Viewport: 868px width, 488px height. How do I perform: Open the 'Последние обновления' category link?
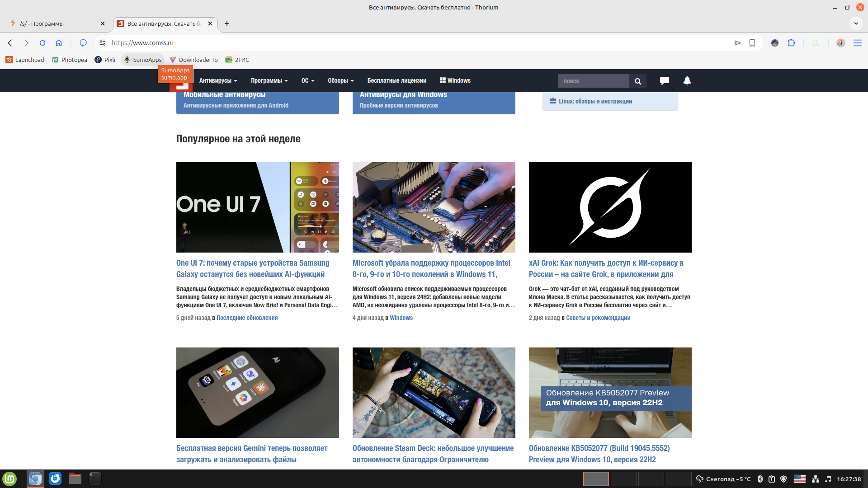tap(247, 318)
